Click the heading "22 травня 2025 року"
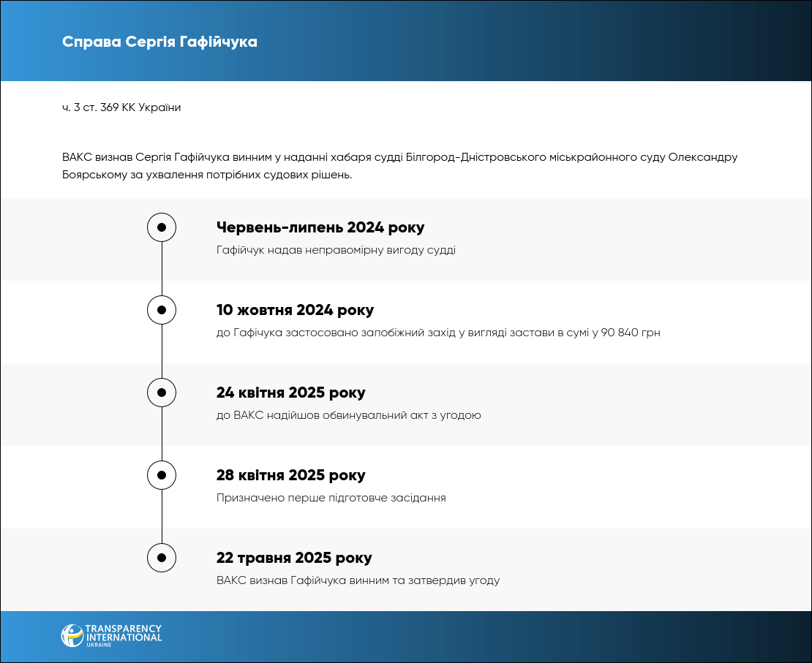 [x=294, y=558]
